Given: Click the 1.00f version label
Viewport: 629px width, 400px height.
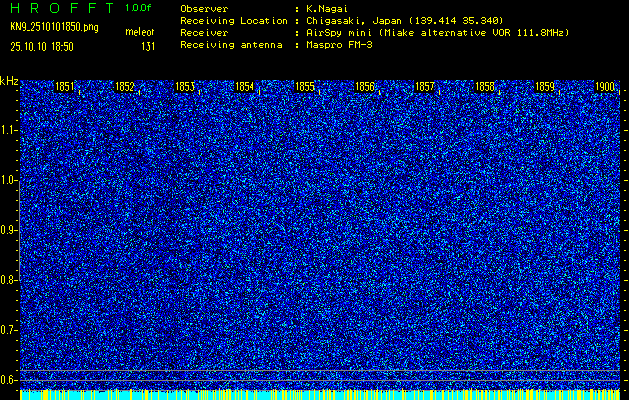Looking at the screenshot, I should (139, 8).
